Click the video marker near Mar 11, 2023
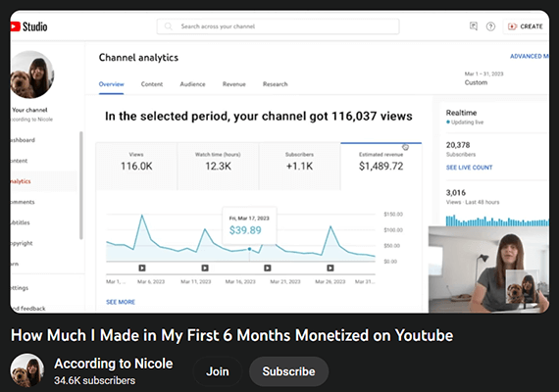Image resolution: width=559 pixels, height=392 pixels. (x=205, y=268)
